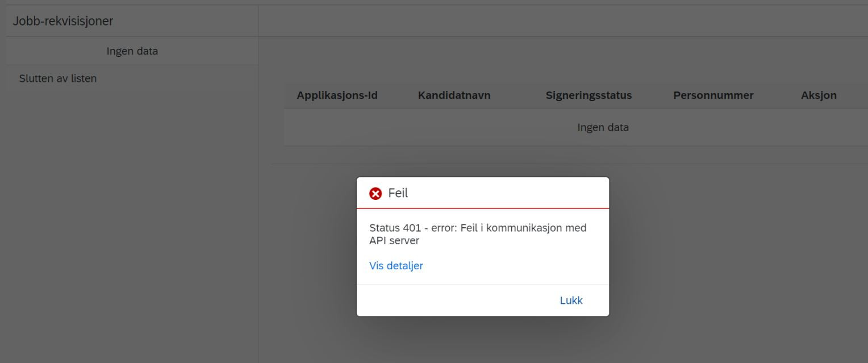The image size is (868, 363).
Task: Click the Lukk button in error dialog
Action: 571,301
